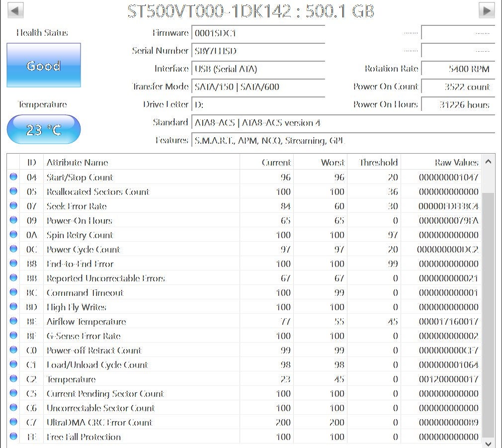This screenshot has width=502, height=448.
Task: Select the Load/Unload Cycle Count name
Action: (97, 365)
